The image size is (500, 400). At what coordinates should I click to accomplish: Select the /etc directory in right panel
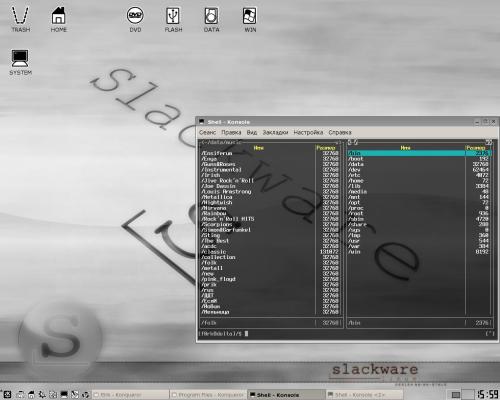point(419,175)
